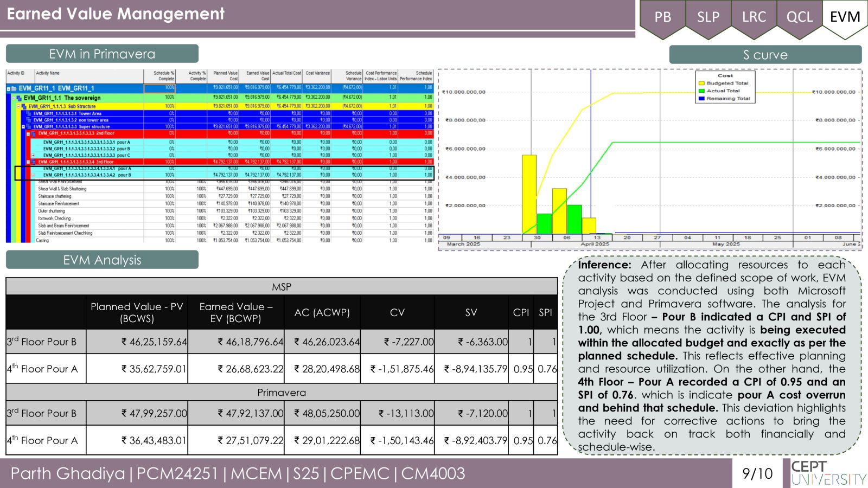Click the CEPT University logo
Viewport: 868px width, 488px height.
[828, 473]
